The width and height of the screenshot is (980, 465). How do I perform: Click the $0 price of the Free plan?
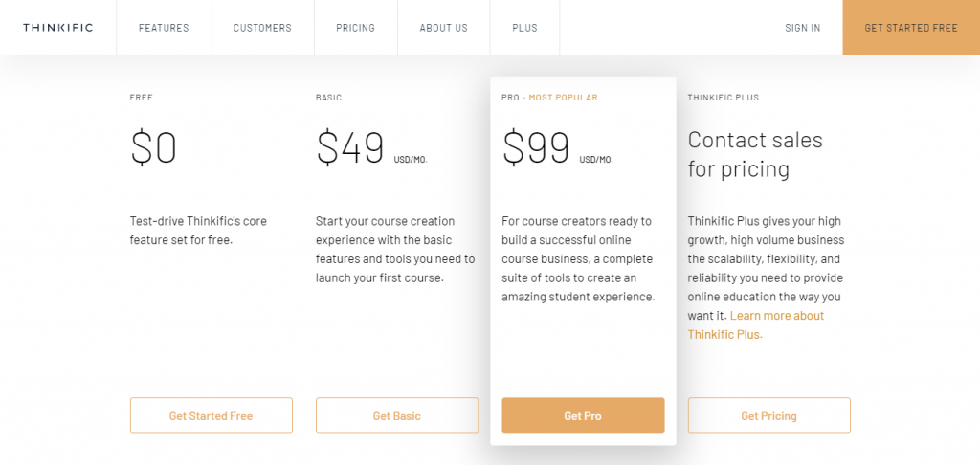pos(154,149)
